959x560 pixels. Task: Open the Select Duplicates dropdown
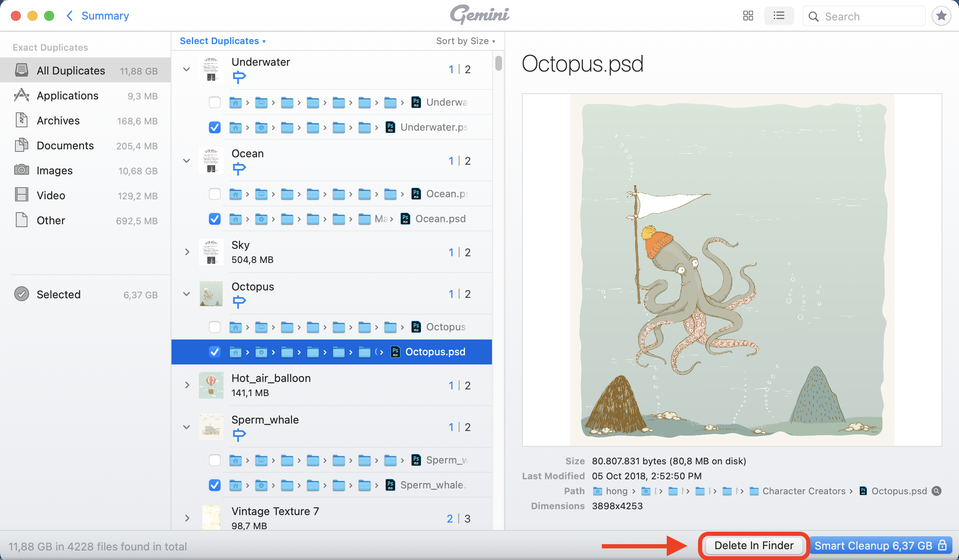[223, 41]
